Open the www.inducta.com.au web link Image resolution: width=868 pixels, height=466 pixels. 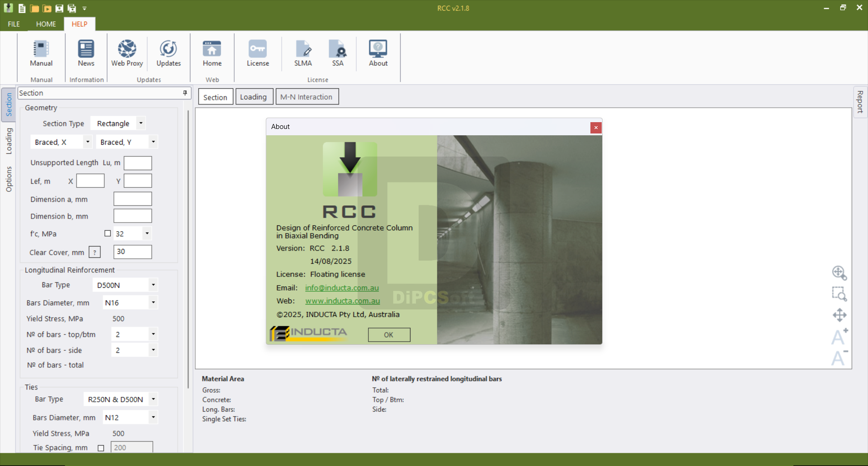point(342,301)
